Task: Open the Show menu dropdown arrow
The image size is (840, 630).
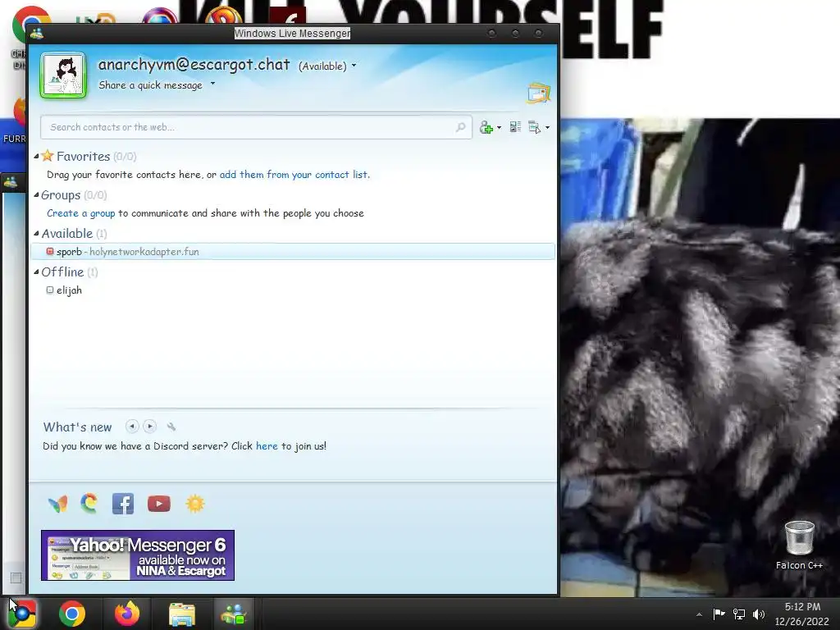Action: [x=547, y=127]
